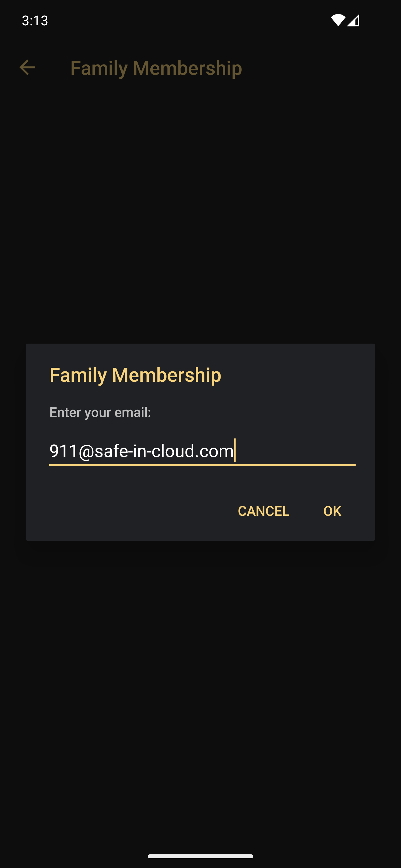Click the '@' symbol in the email
The image size is (401, 868).
tap(86, 451)
